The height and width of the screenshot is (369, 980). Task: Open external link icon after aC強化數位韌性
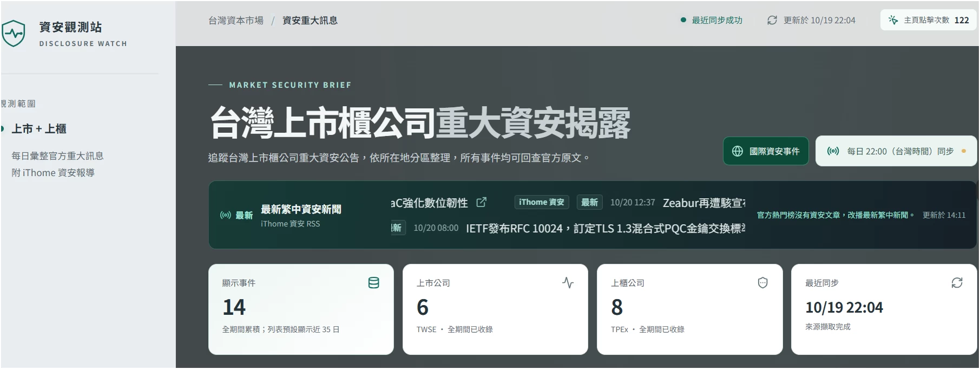point(481,202)
